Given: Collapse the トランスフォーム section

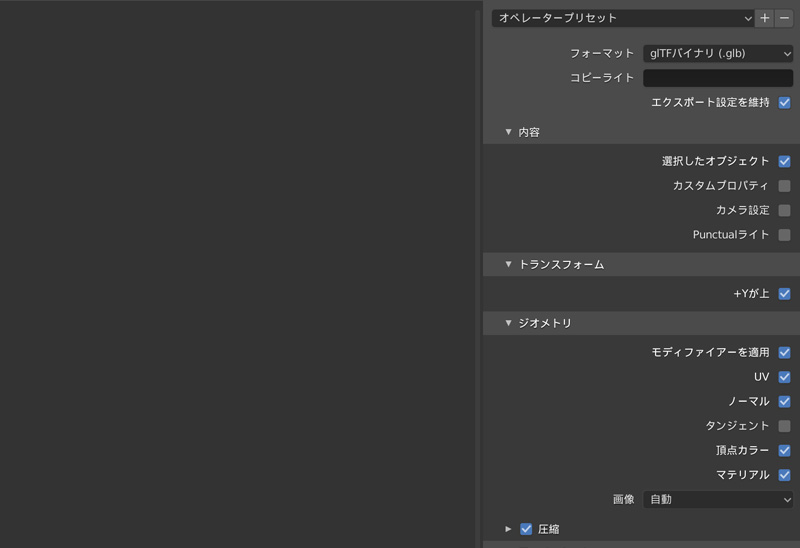Looking at the screenshot, I should coord(508,264).
